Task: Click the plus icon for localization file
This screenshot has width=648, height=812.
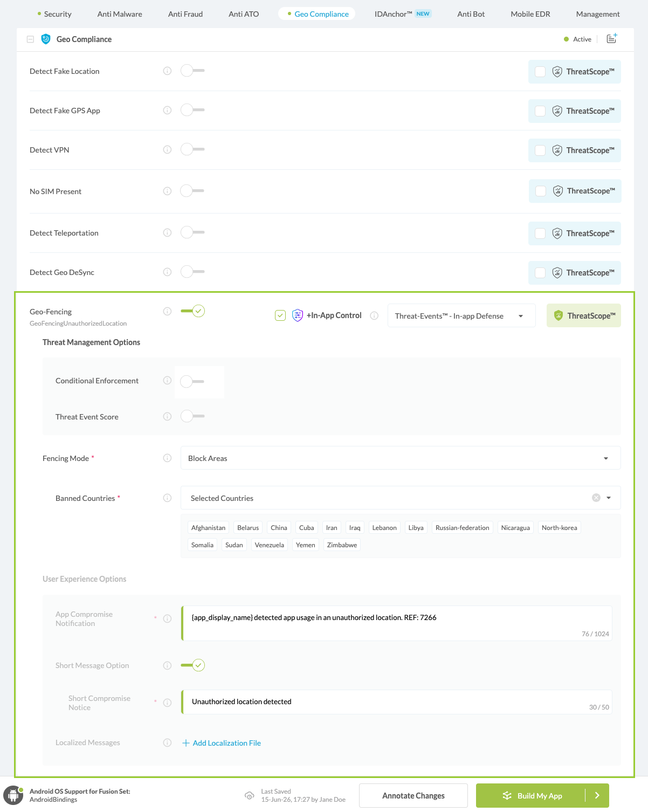Action: 186,743
